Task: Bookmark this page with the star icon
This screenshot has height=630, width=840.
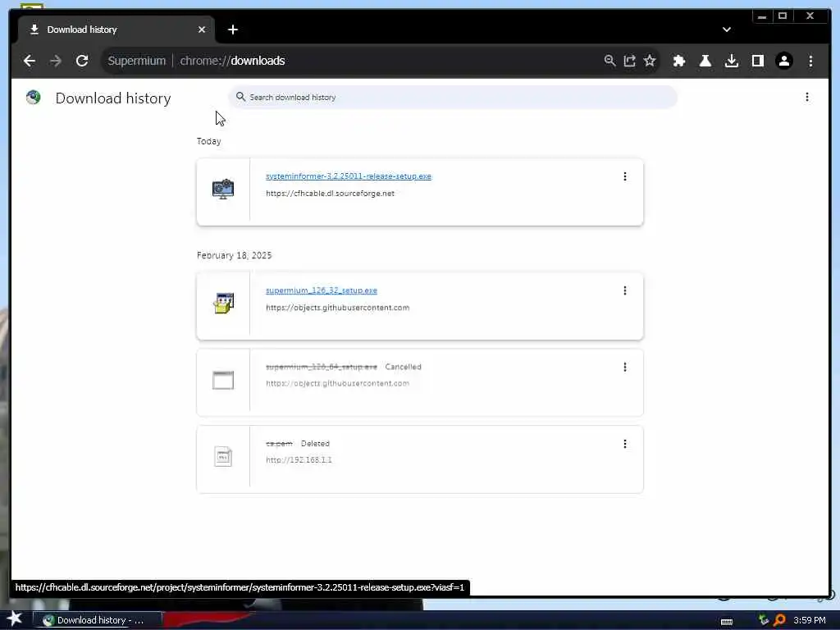Action: [x=650, y=61]
